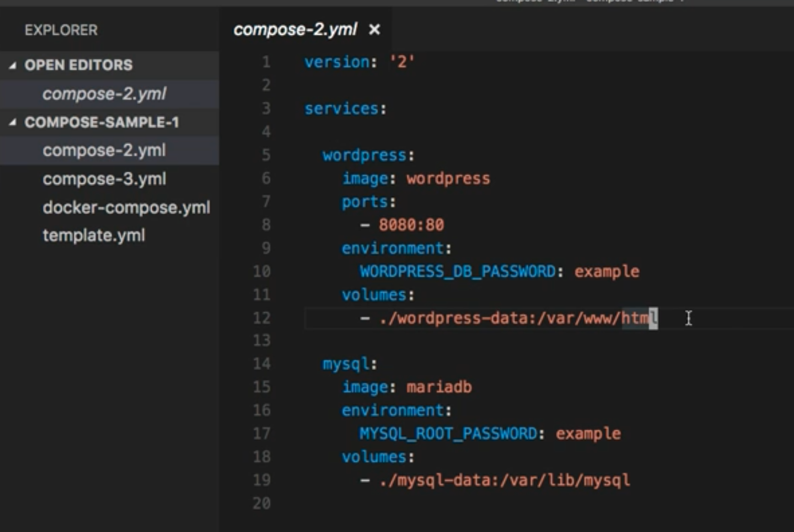Click the ports key on line 7
Screen dimensions: 794x532
(364, 202)
